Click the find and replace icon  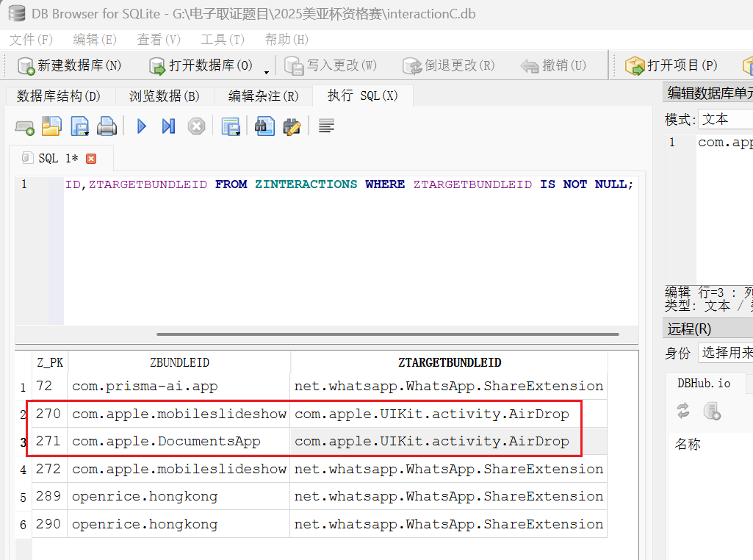click(x=292, y=126)
